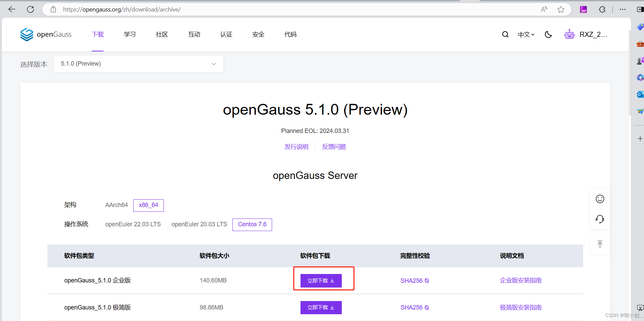Viewport: 644px width, 321px height.
Task: Open the 代码 navigation menu
Action: tap(291, 35)
